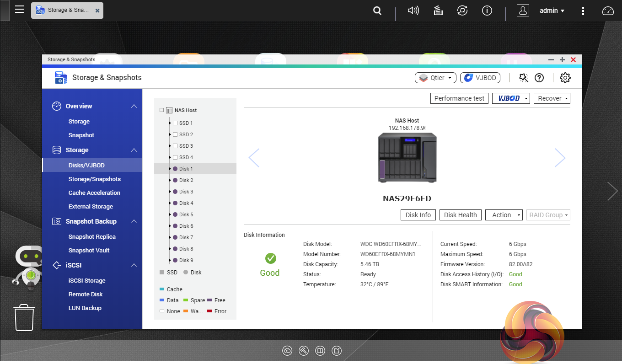Open the Recover dropdown
This screenshot has height=364, width=622.
click(552, 98)
